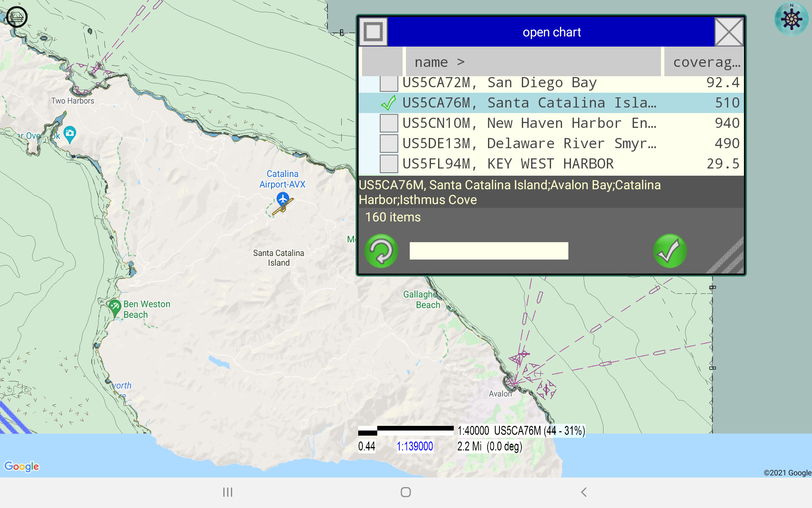Click the map scale bar
Viewport: 812px width, 508px height.
(406, 431)
